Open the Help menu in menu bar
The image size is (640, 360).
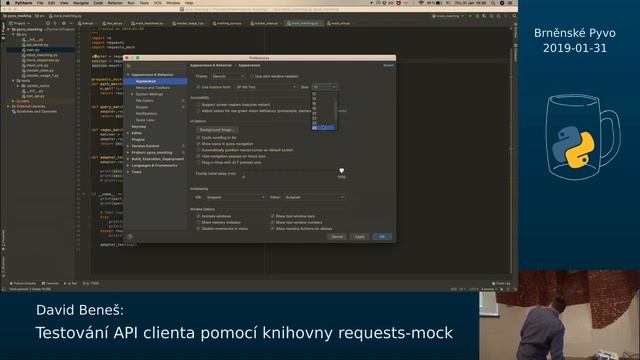point(189,3)
